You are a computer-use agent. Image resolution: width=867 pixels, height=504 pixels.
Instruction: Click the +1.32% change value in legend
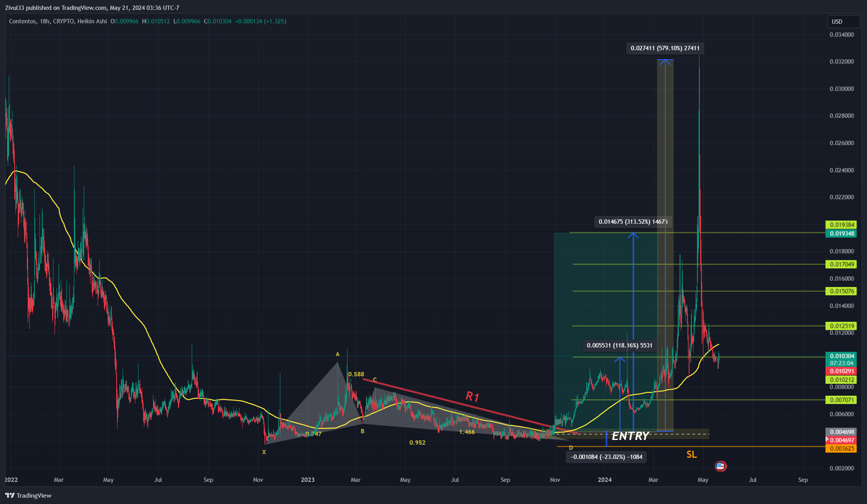click(x=275, y=21)
